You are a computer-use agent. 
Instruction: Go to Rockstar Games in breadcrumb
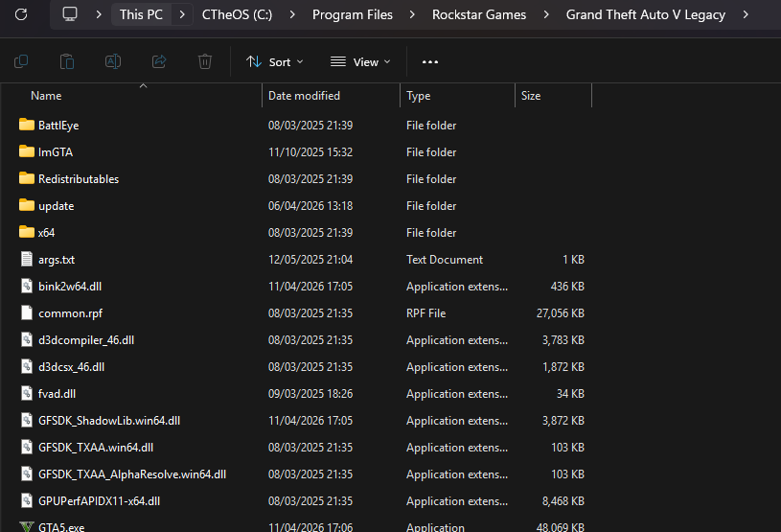click(x=479, y=14)
